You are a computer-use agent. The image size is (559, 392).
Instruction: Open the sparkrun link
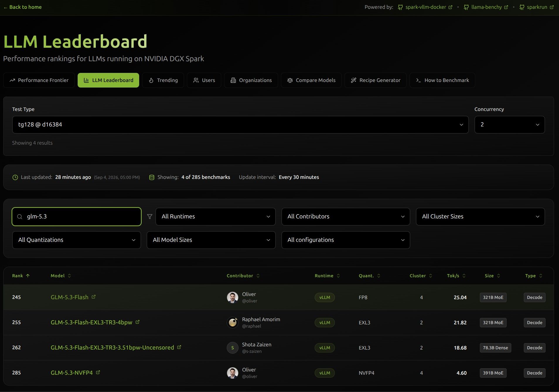pyautogui.click(x=537, y=7)
